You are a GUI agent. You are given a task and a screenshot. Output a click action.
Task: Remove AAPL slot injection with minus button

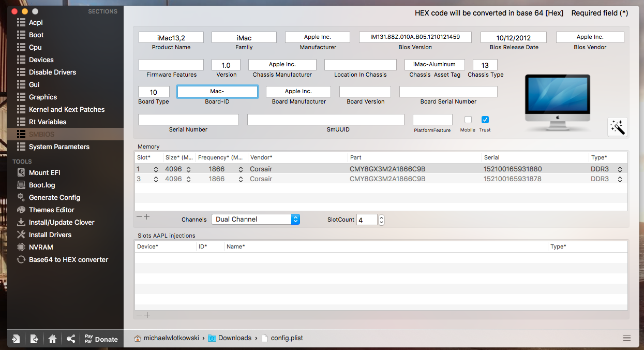(139, 315)
